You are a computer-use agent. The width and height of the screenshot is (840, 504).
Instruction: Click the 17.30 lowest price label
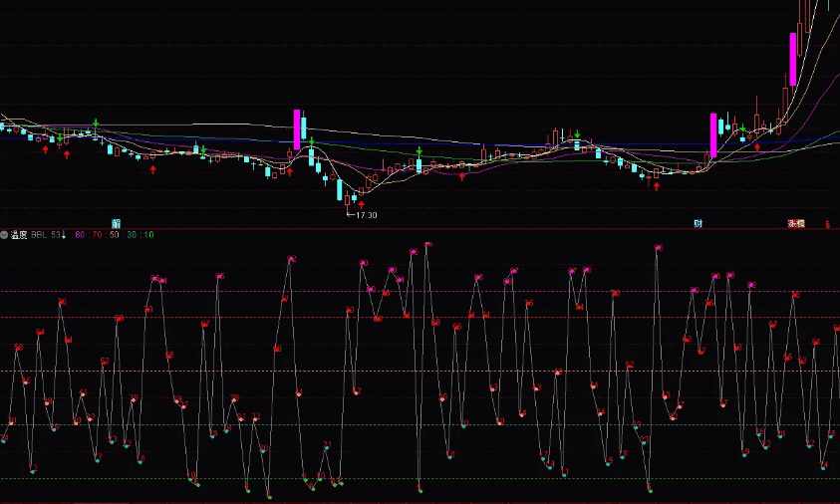tap(366, 215)
